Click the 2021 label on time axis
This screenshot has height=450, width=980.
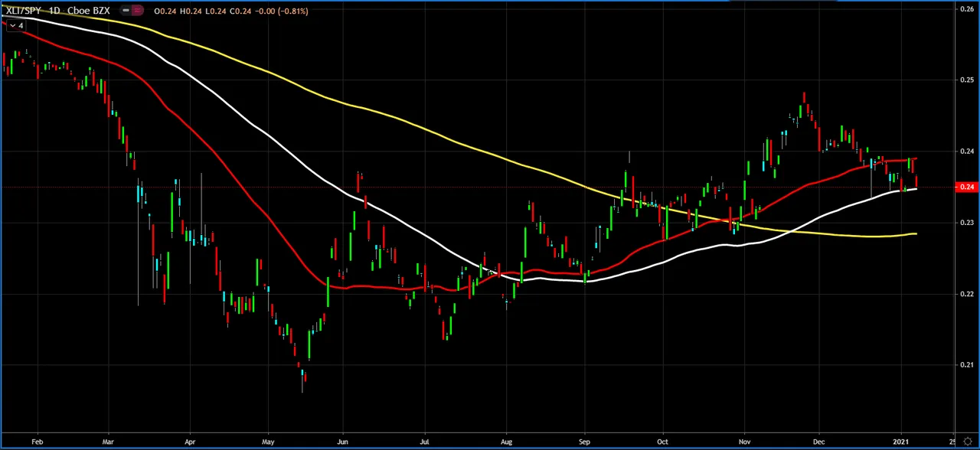[x=900, y=442]
